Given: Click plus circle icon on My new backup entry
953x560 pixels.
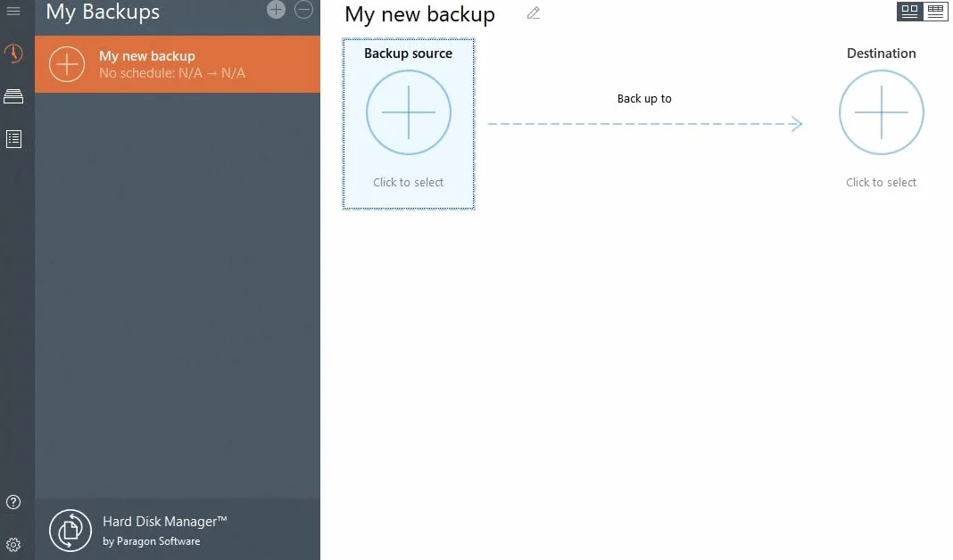Looking at the screenshot, I should (67, 64).
